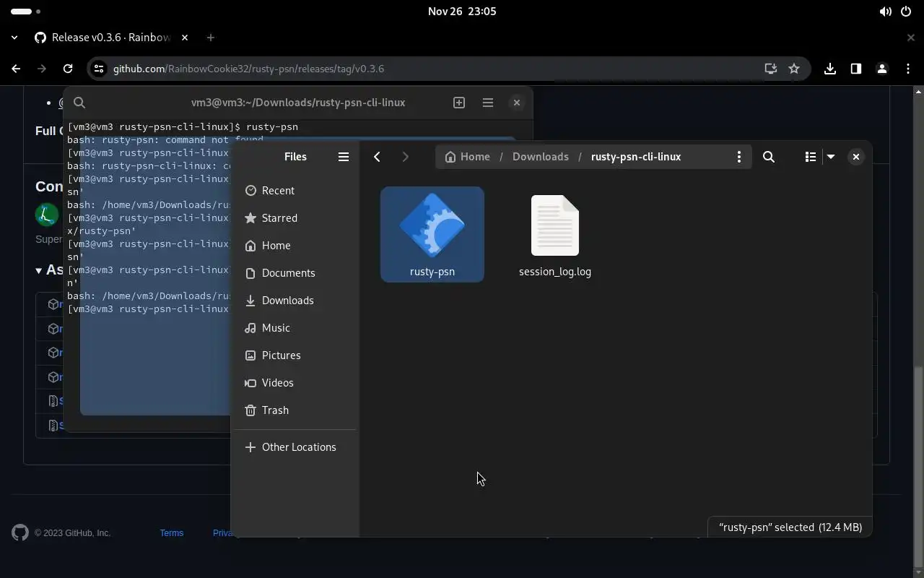Close the Files window

click(x=856, y=157)
